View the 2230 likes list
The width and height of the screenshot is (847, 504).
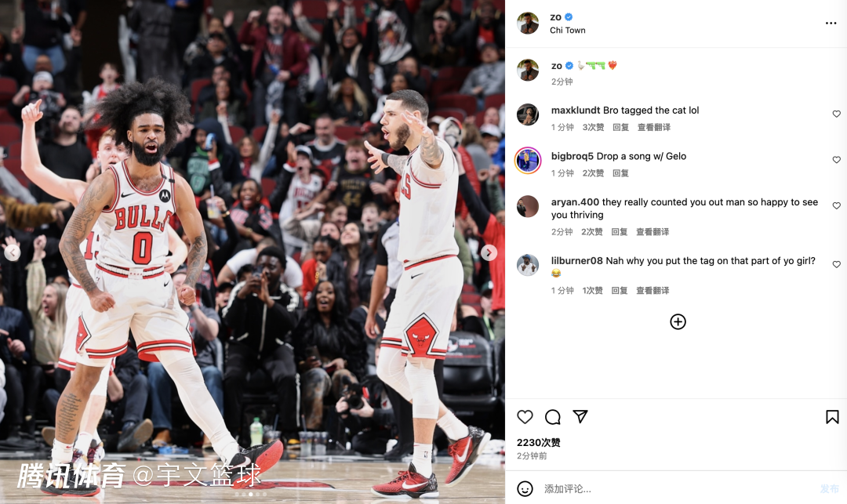538,443
